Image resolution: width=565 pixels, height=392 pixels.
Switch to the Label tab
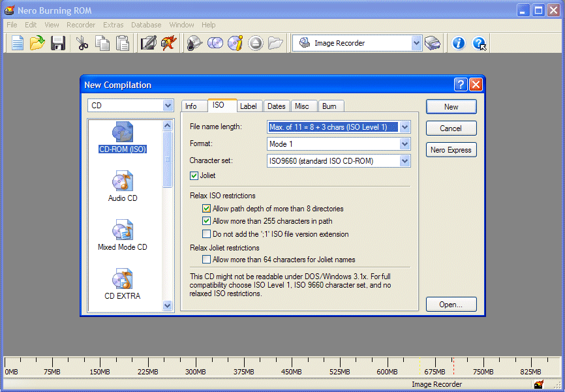coord(249,106)
